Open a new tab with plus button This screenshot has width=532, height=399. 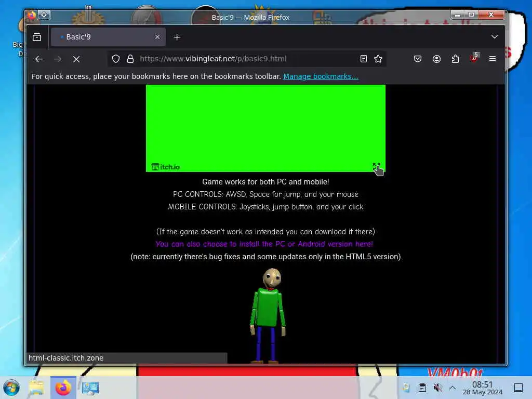[177, 37]
